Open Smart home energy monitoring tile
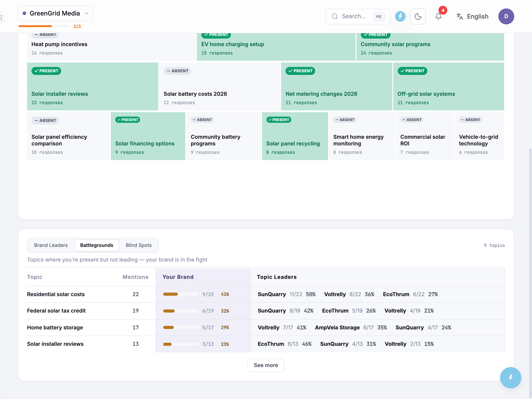This screenshot has height=399, width=532. [x=362, y=136]
